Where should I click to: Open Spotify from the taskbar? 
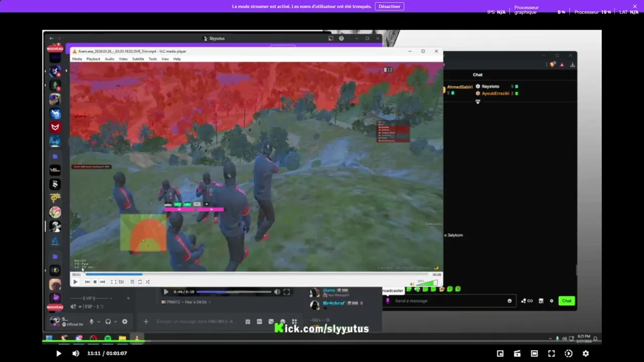coord(108,338)
